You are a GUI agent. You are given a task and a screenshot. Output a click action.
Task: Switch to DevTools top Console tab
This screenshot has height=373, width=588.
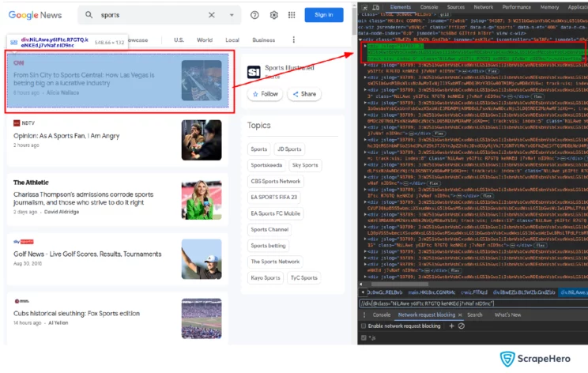pos(429,7)
